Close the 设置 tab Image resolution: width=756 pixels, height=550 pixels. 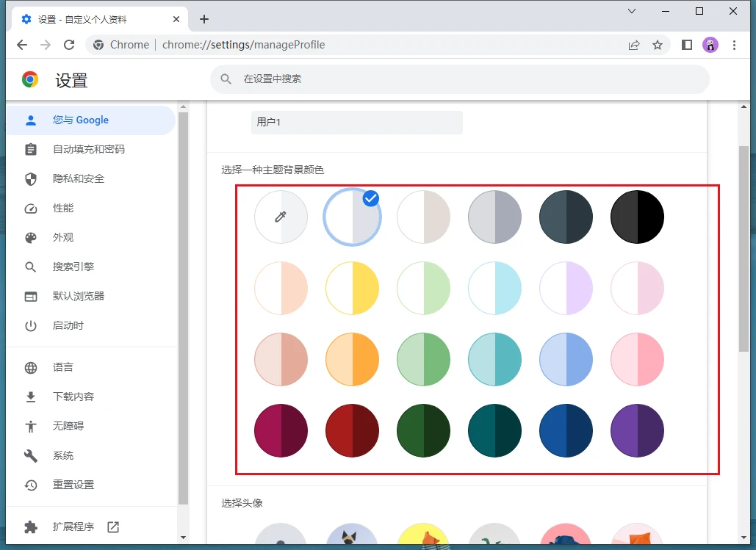pos(176,19)
